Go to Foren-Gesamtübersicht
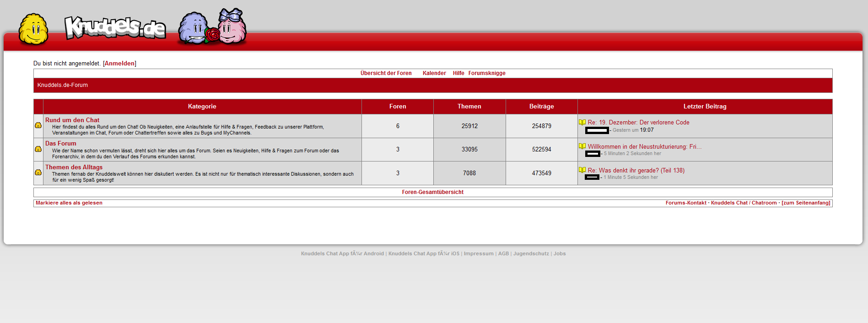The width and height of the screenshot is (868, 323). point(432,192)
